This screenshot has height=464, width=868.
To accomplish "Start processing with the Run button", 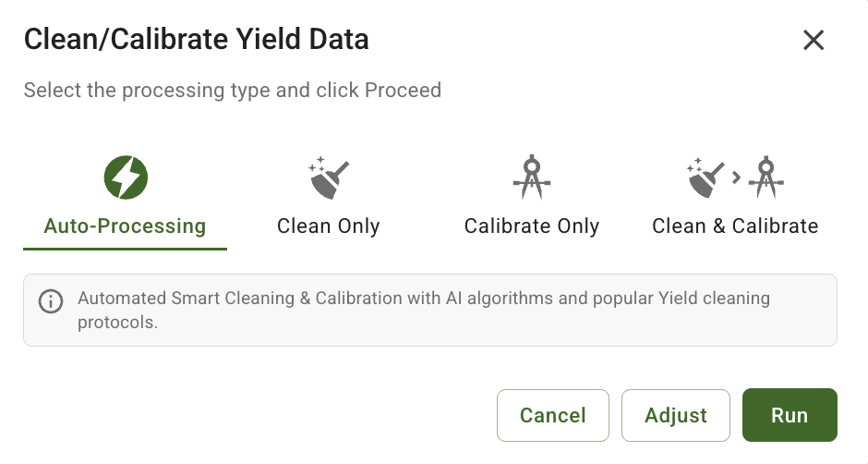I will pyautogui.click(x=790, y=416).
